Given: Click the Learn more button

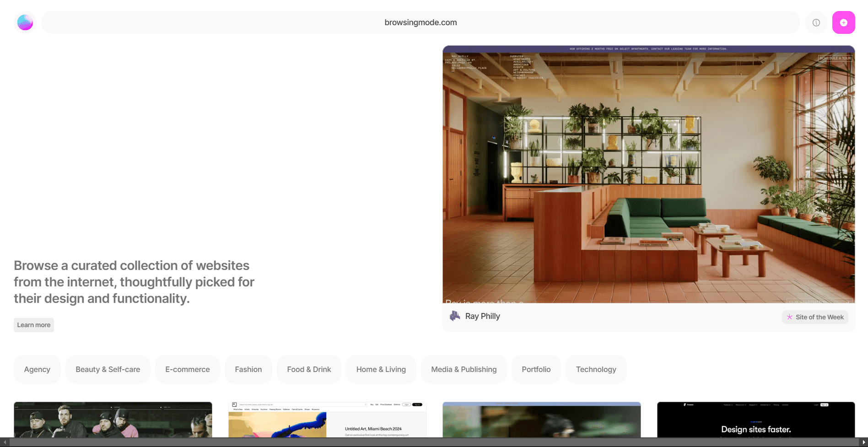Looking at the screenshot, I should coord(33,325).
